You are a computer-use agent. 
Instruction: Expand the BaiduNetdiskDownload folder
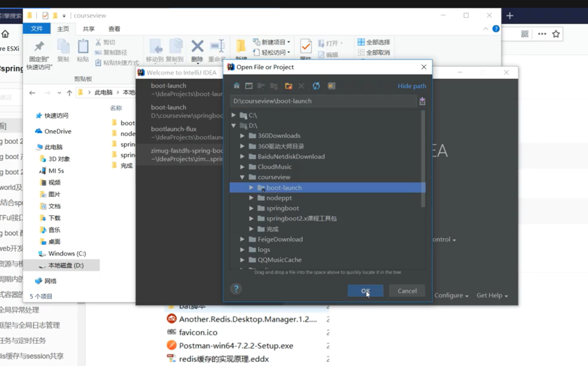(x=242, y=157)
